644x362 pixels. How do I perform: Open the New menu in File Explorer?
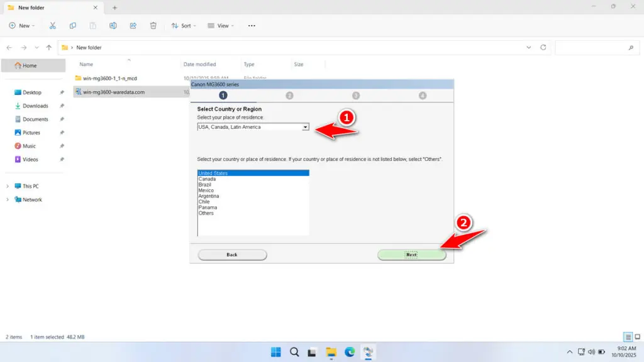pyautogui.click(x=22, y=25)
